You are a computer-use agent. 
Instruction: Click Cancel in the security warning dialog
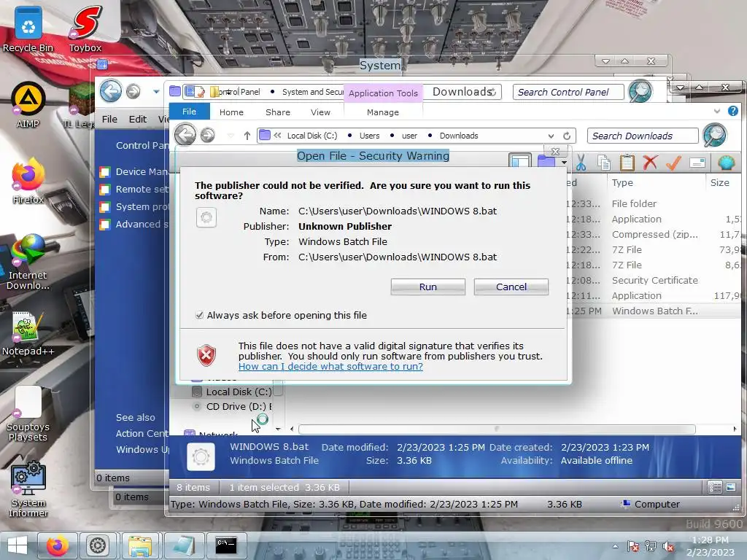click(511, 287)
